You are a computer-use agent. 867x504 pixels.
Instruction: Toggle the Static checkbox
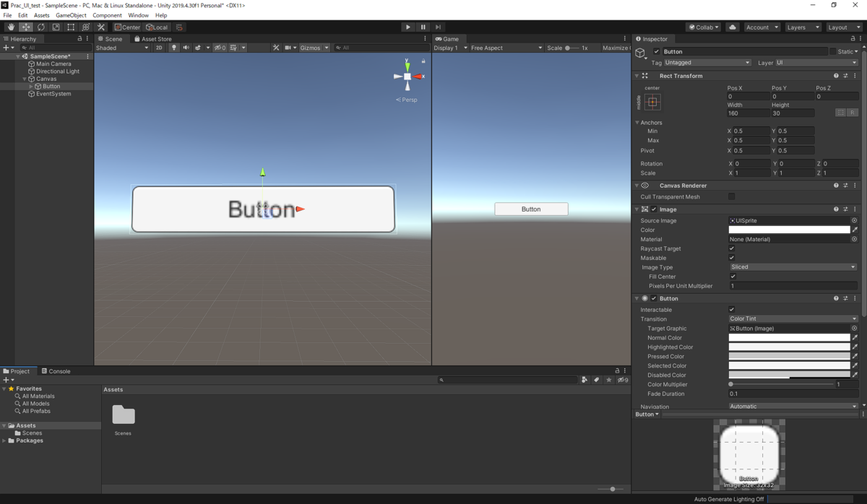(x=832, y=51)
